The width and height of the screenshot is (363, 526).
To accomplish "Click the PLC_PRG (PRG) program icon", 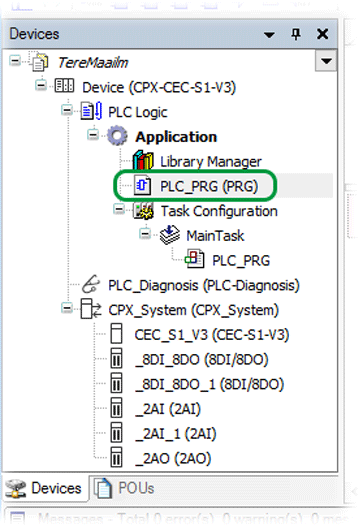I will (x=143, y=185).
